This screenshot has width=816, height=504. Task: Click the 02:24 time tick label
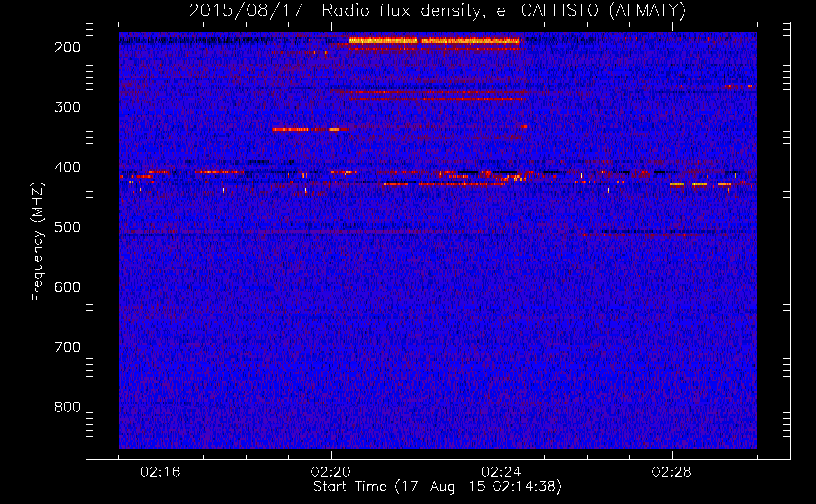coord(501,472)
